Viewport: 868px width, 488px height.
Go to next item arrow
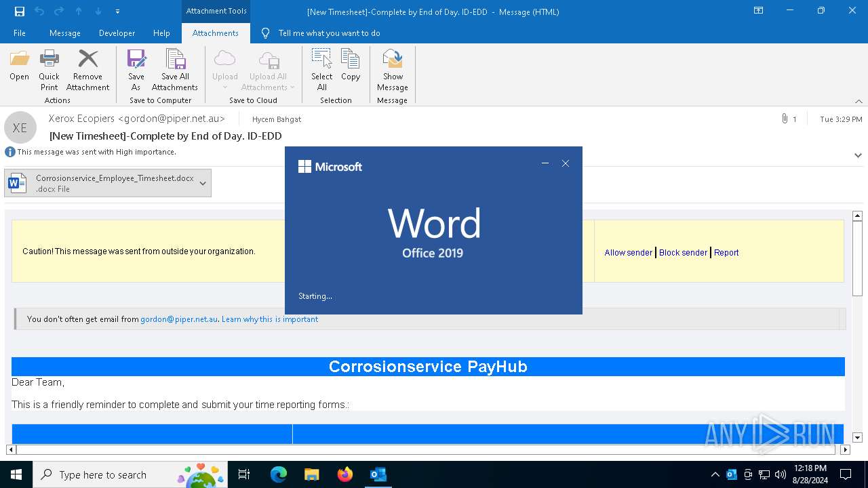point(98,11)
